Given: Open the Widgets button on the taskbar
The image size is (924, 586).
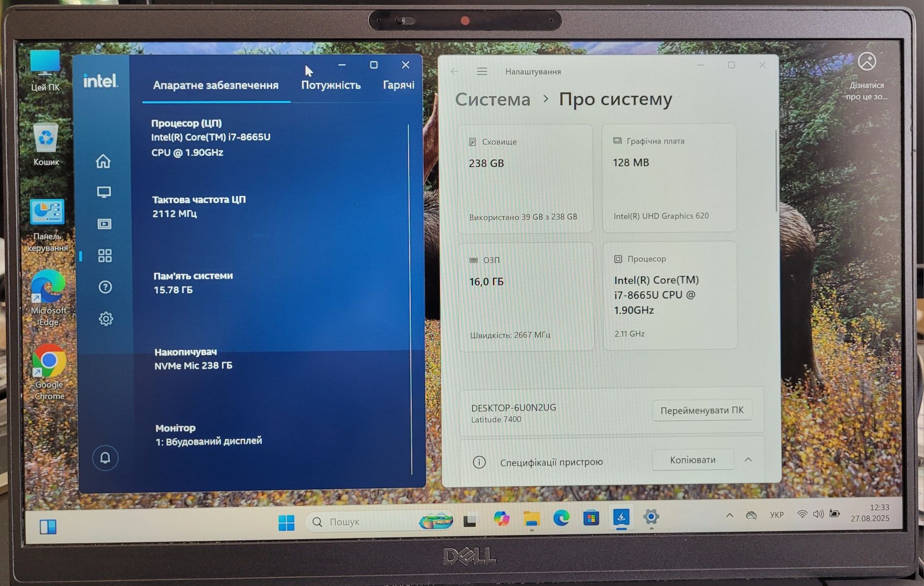Looking at the screenshot, I should (48, 526).
